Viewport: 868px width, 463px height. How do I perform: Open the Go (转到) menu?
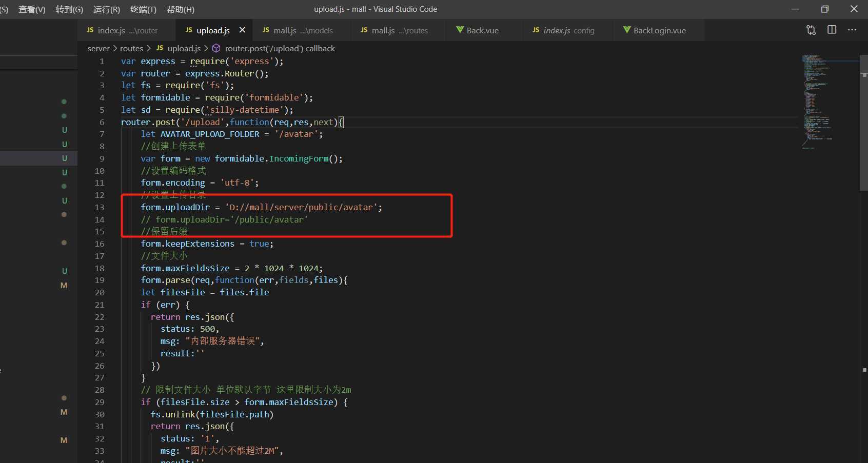coord(69,9)
